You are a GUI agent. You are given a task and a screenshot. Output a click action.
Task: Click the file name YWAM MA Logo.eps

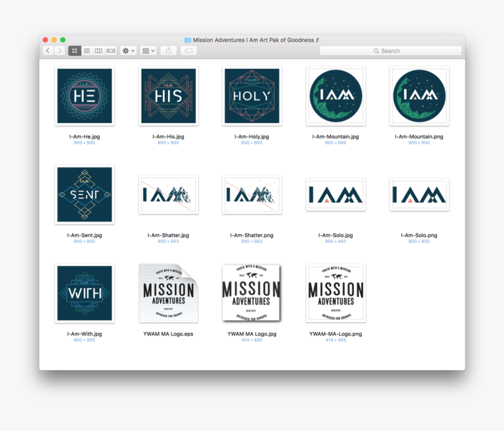[168, 334]
